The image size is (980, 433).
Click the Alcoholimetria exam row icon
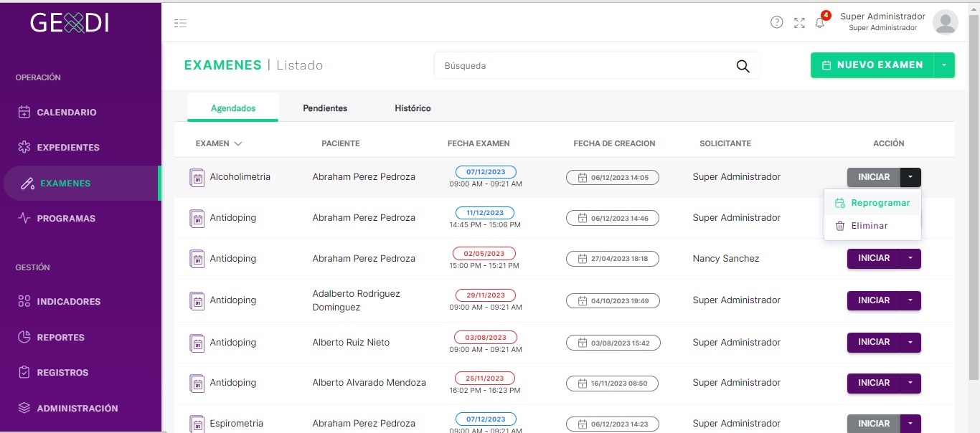point(197,177)
